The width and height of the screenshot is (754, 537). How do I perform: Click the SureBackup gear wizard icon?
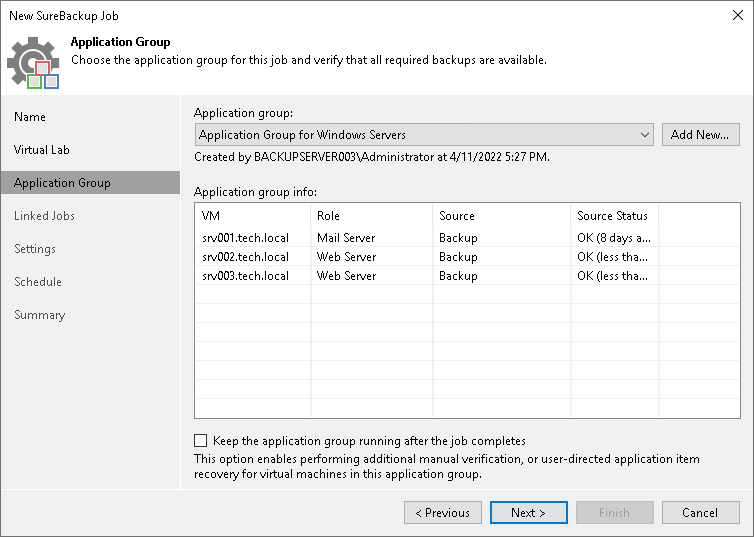pos(33,62)
